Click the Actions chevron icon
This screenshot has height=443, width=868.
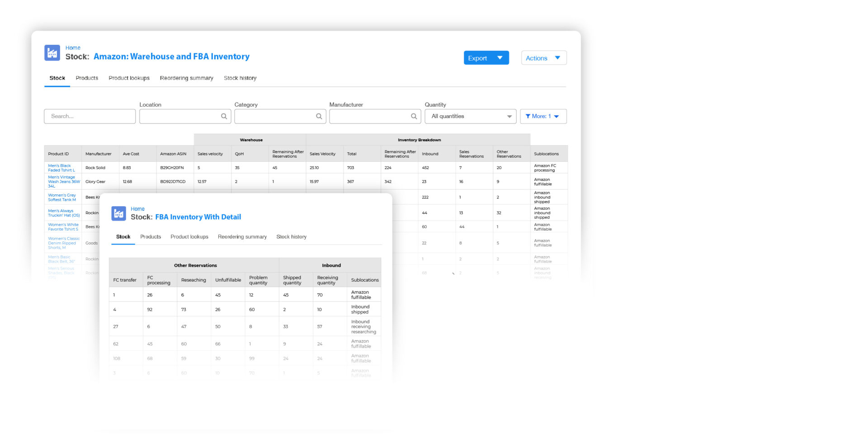click(x=558, y=58)
